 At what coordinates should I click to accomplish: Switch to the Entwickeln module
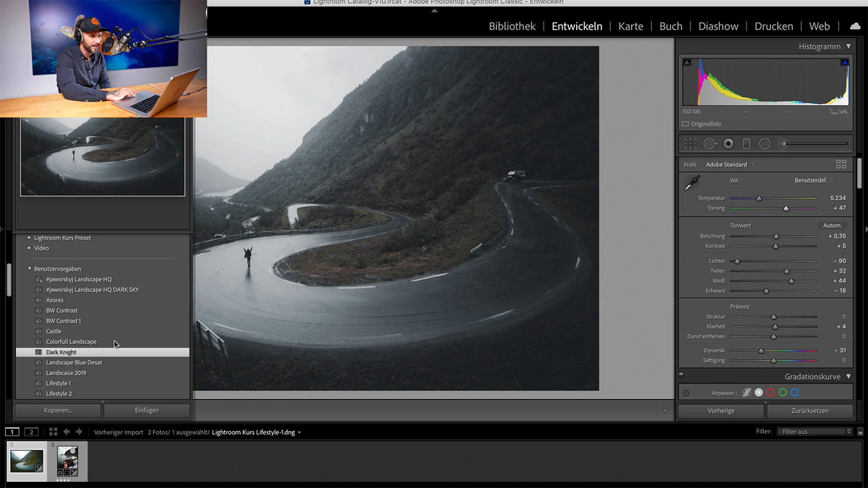pyautogui.click(x=577, y=26)
